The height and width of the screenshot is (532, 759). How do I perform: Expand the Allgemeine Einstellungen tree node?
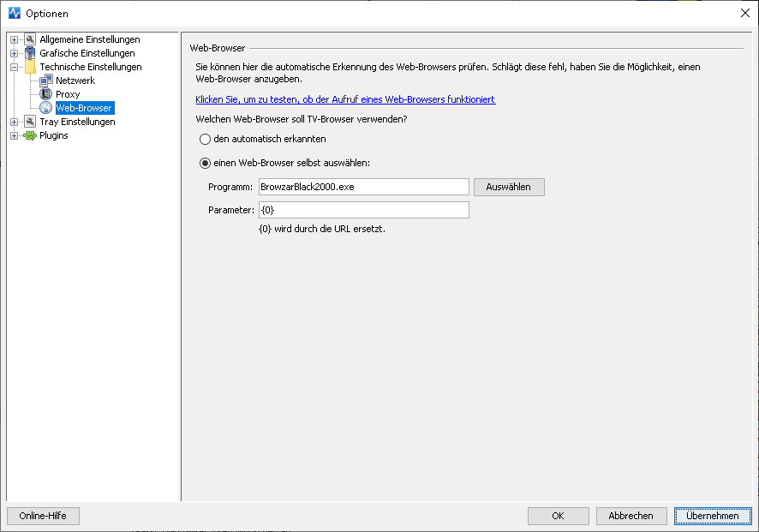[14, 39]
